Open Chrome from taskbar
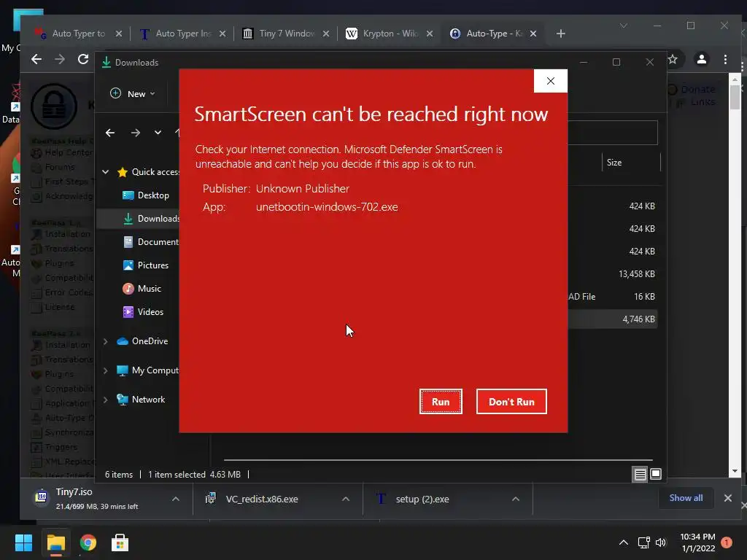The height and width of the screenshot is (560, 747). click(88, 542)
